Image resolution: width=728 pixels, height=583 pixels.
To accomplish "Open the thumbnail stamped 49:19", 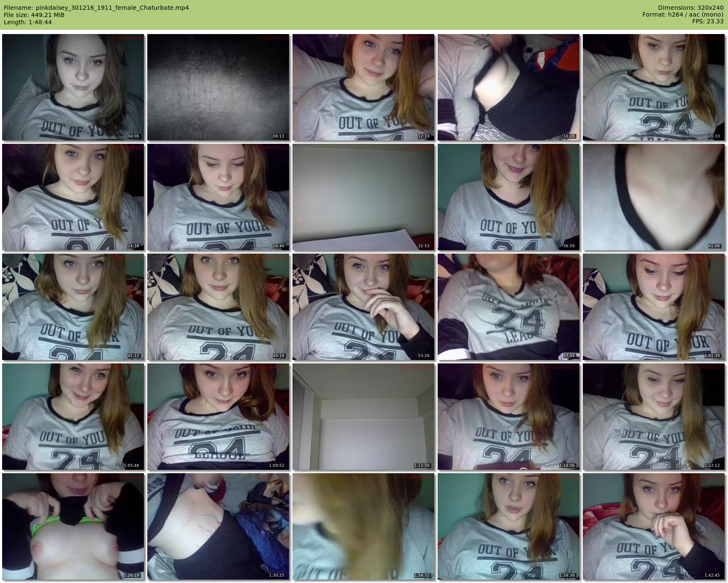I will pos(218,307).
